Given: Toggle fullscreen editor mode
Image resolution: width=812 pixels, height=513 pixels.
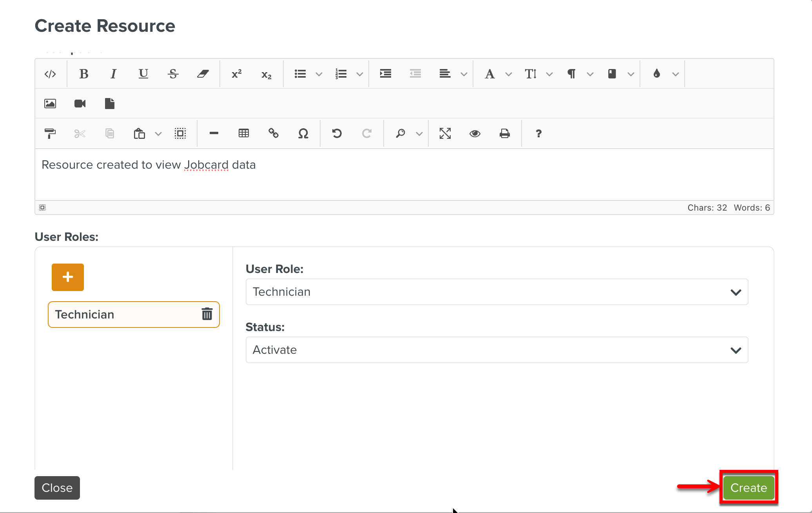Looking at the screenshot, I should click(445, 133).
